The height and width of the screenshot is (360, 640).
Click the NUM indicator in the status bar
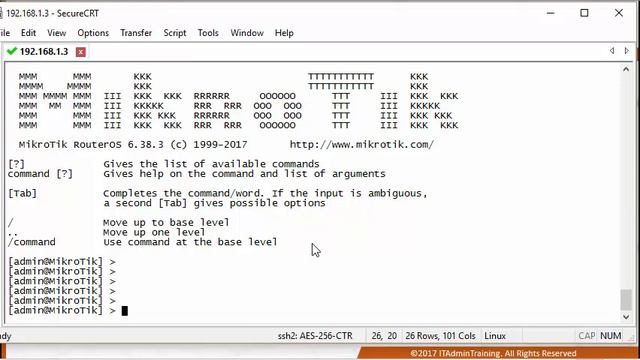611,336
